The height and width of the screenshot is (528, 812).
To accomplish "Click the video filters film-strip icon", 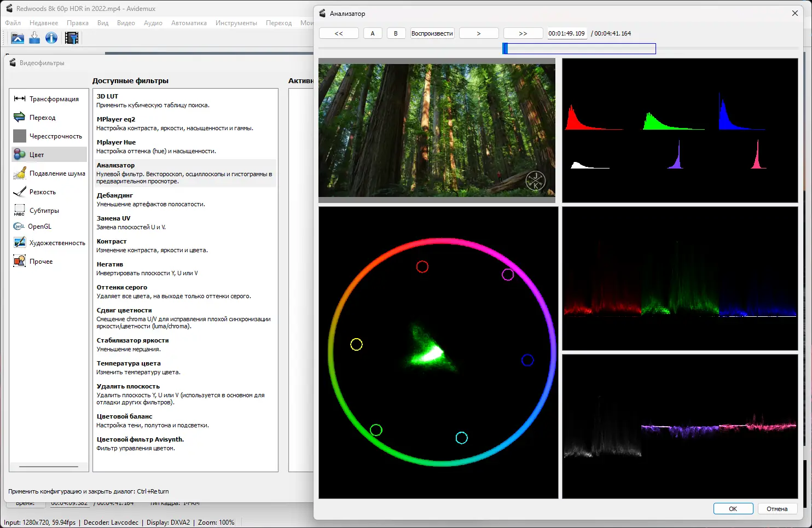I will [x=72, y=38].
